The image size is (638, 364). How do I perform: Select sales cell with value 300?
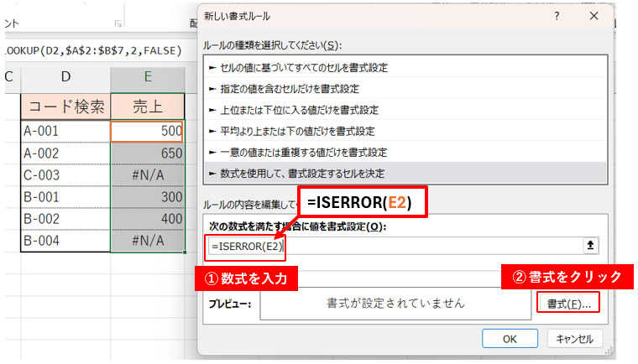147,197
